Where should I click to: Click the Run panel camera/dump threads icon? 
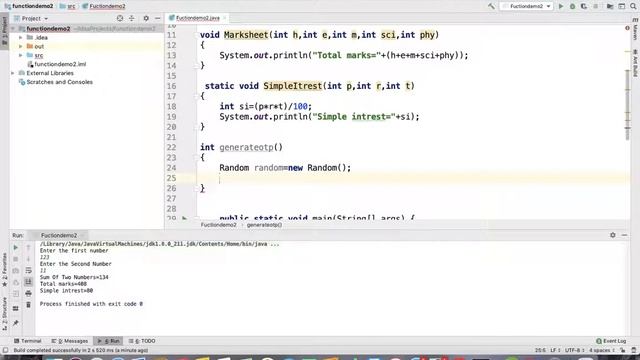tap(16, 271)
